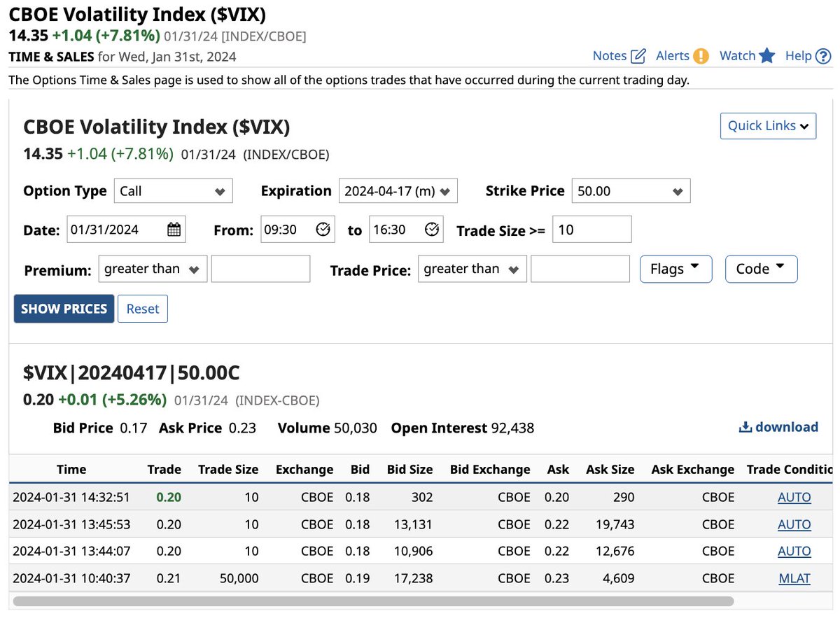
Task: Click the Watch star icon
Action: pos(768,55)
